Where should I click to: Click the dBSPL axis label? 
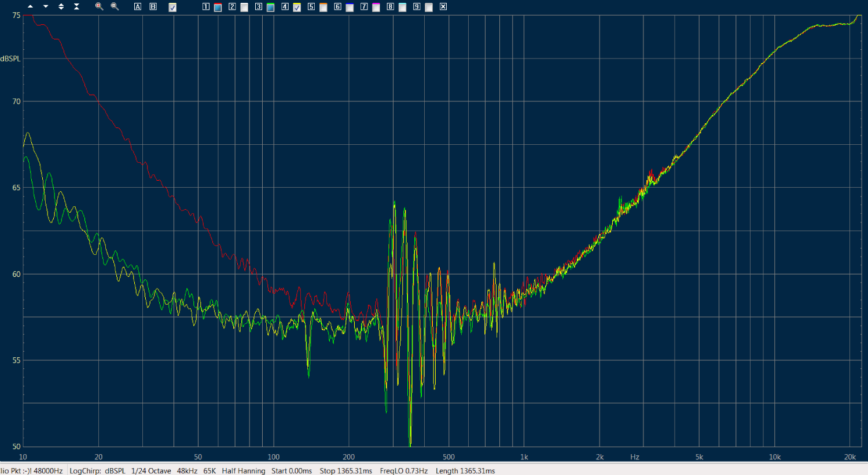[x=10, y=59]
